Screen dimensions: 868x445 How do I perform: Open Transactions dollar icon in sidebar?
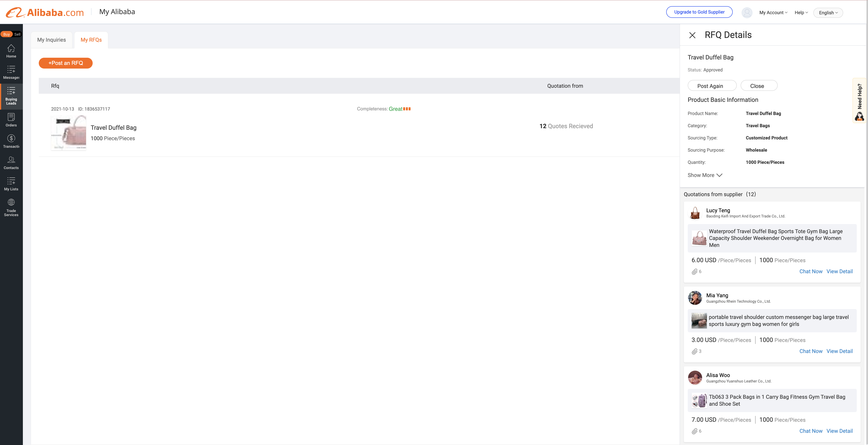(x=11, y=141)
